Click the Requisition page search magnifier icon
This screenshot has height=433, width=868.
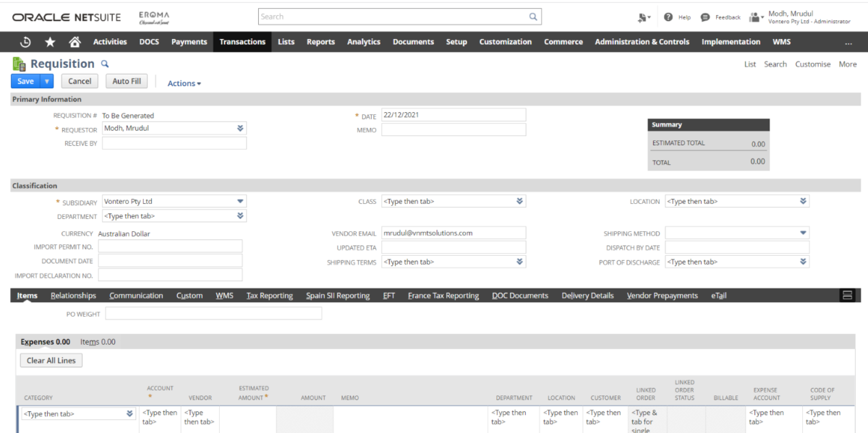click(x=103, y=64)
